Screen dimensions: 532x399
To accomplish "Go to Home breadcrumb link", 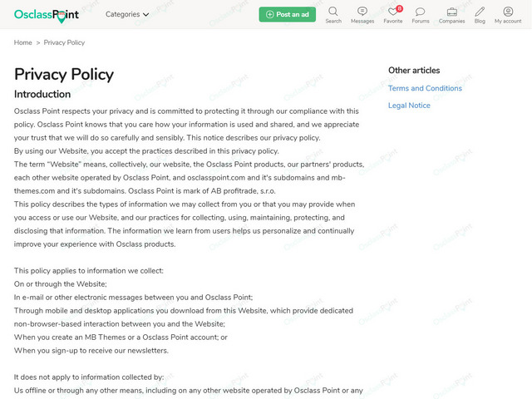I will [x=22, y=42].
